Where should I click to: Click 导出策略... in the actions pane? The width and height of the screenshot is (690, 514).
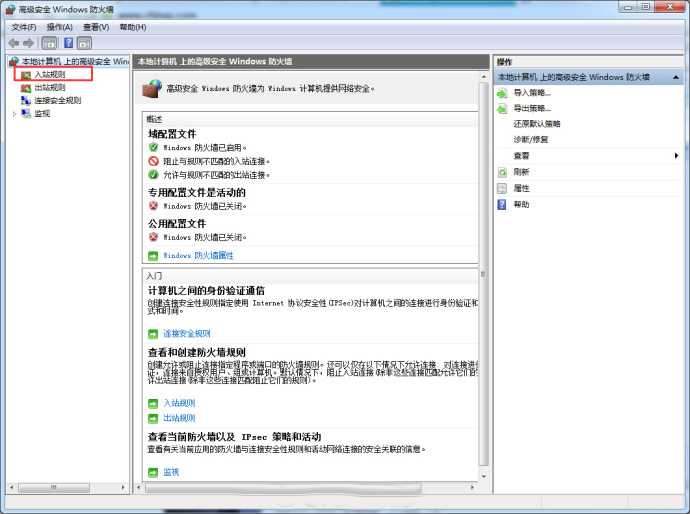tap(532, 108)
